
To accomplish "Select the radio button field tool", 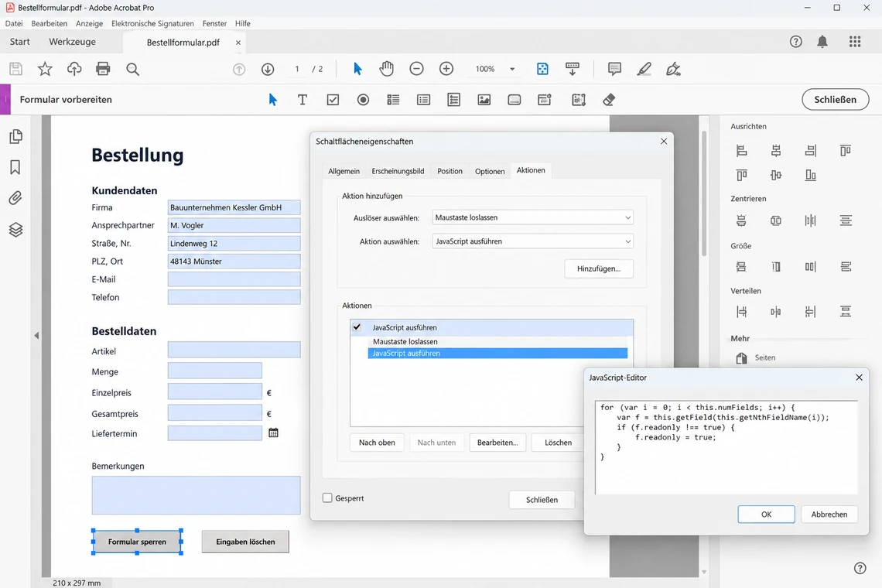I will point(363,100).
